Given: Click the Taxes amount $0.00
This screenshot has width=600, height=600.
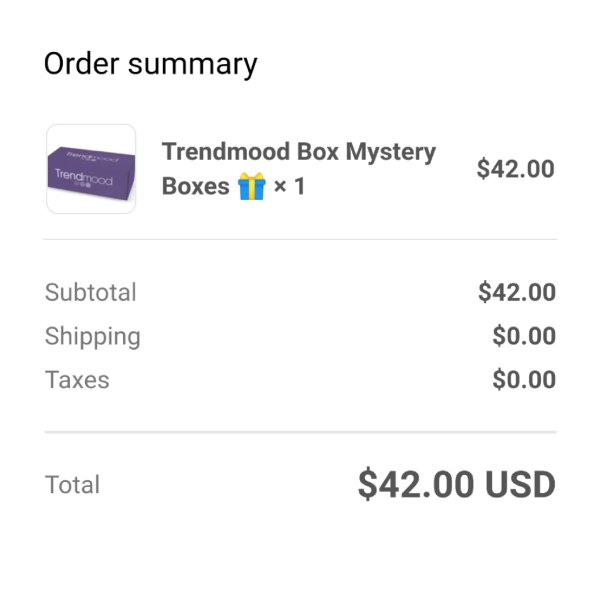Looking at the screenshot, I should coord(524,380).
